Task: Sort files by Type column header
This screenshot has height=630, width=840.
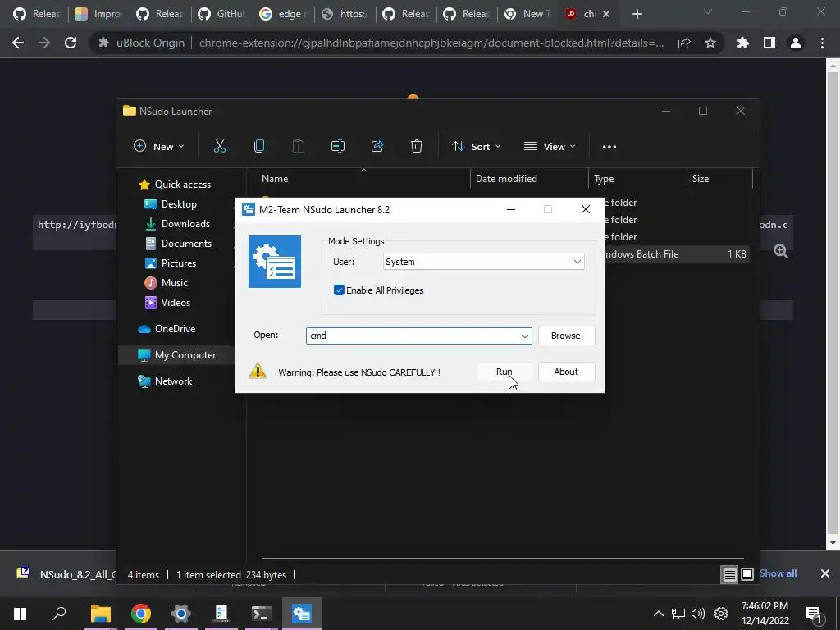Action: [x=637, y=178]
